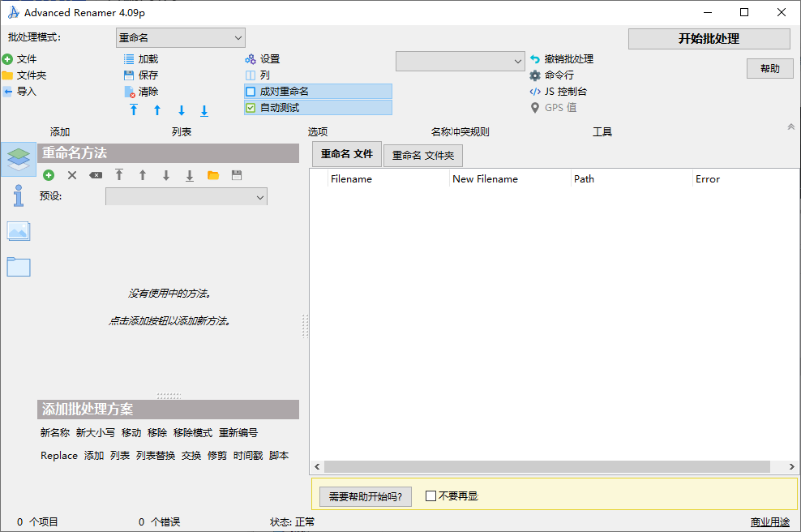Expand the empty dropdown above 撤销批处理
The width and height of the screenshot is (801, 532).
coord(460,61)
